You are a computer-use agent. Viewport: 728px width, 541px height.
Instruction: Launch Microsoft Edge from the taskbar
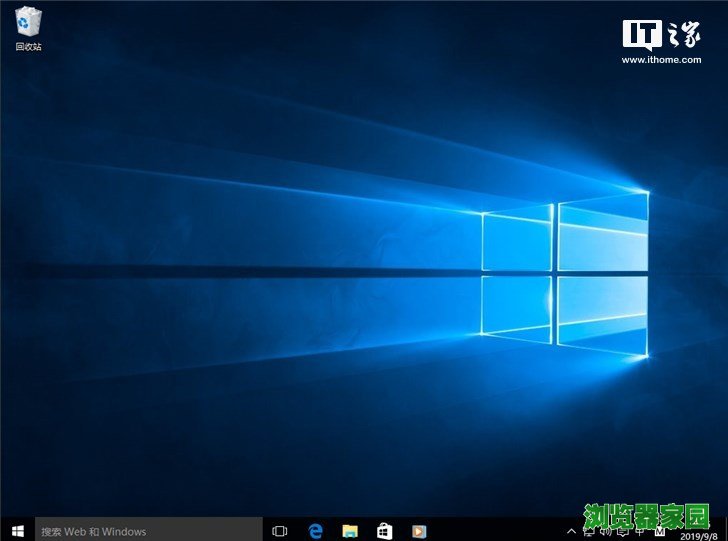[x=315, y=530]
